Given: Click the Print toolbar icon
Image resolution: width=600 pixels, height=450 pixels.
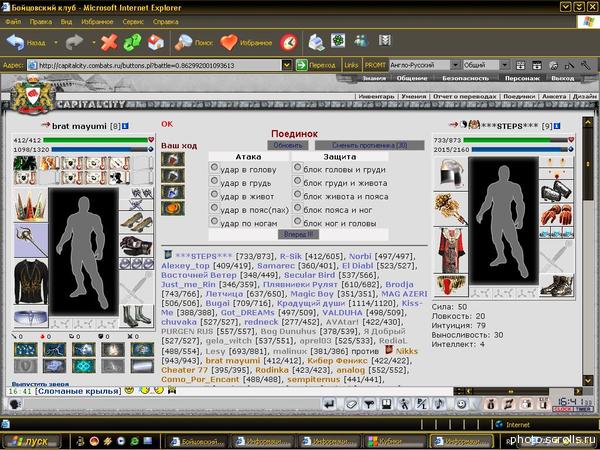Looking at the screenshot, I should coord(316,42).
